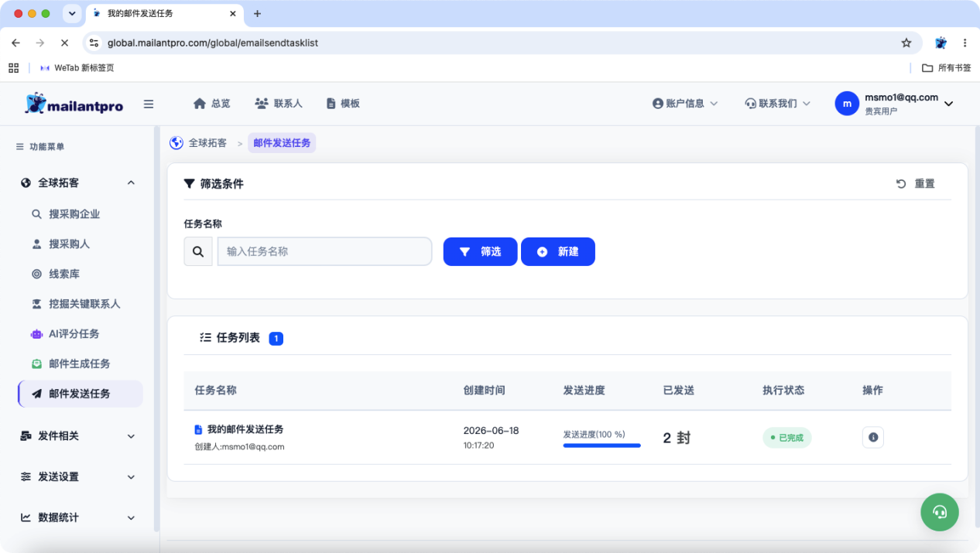Click the search magnifier icon beside input

tap(198, 251)
